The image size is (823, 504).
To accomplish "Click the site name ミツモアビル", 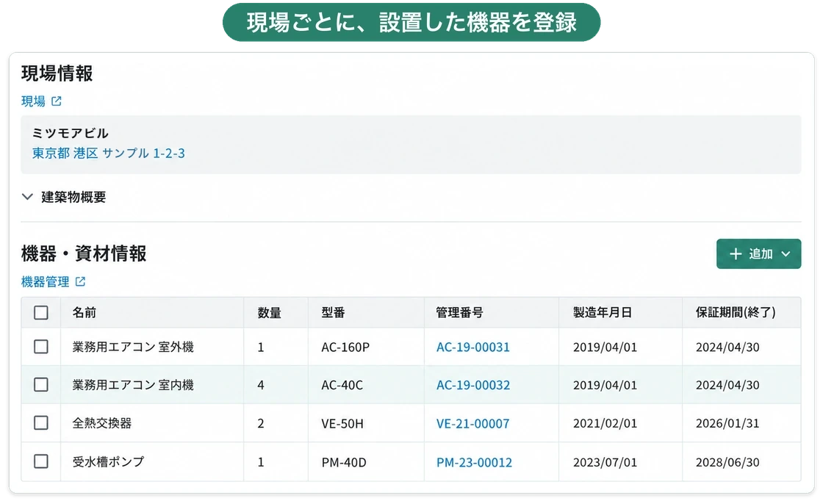I will click(71, 134).
